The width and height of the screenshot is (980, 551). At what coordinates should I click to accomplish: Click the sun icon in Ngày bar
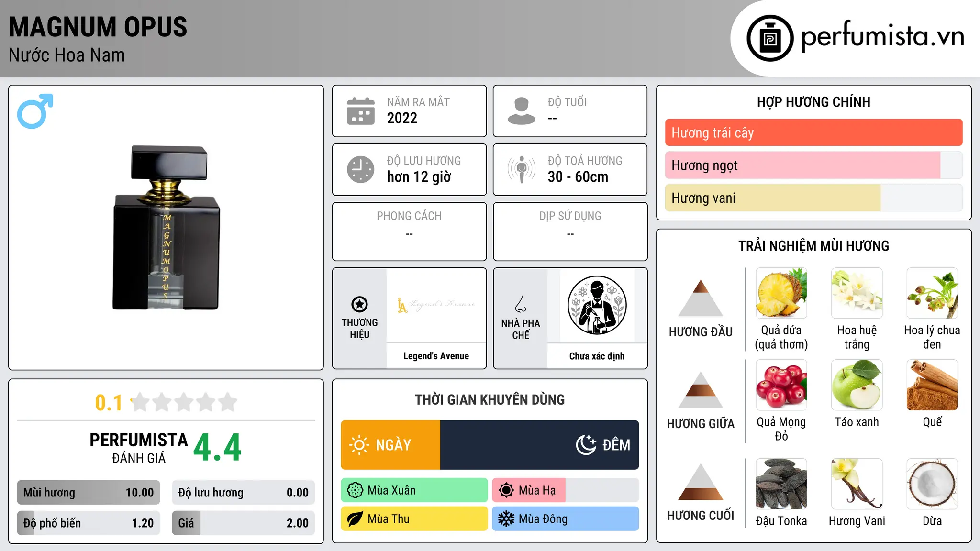coord(359,445)
